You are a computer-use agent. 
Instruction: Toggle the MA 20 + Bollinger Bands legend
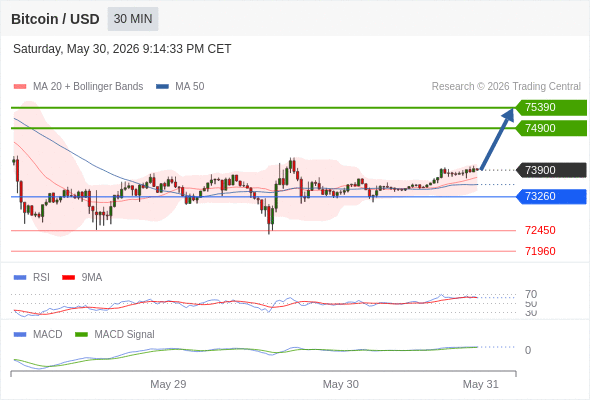click(x=78, y=87)
